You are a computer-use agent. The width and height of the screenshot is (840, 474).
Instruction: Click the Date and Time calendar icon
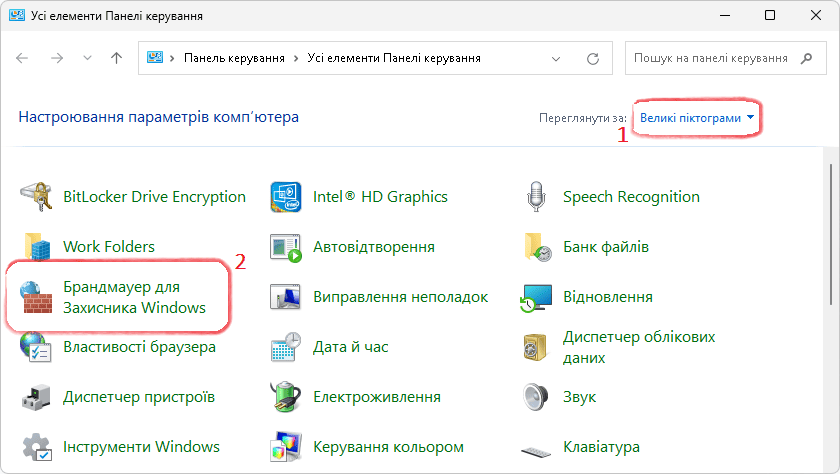(286, 347)
